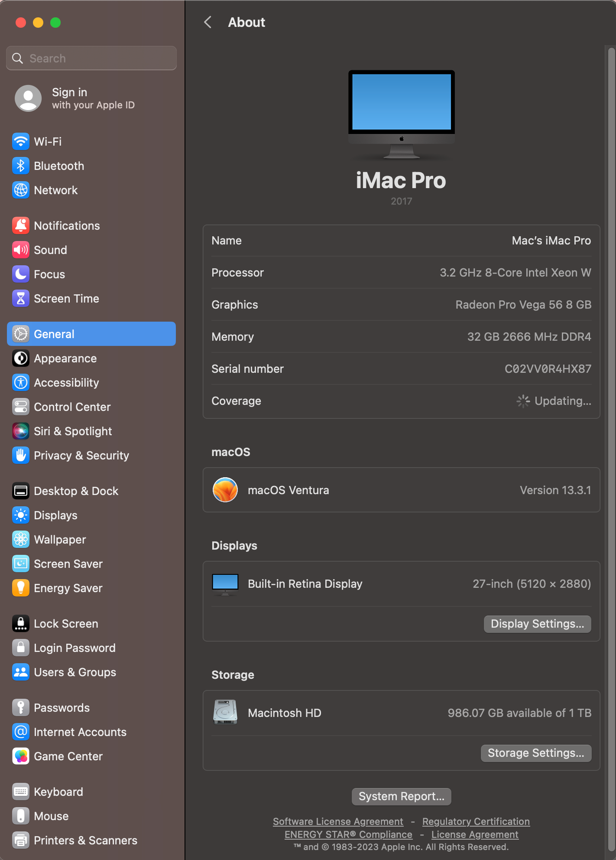Click the serial number C02VV0R4HX87
The image size is (616, 860).
coord(548,369)
